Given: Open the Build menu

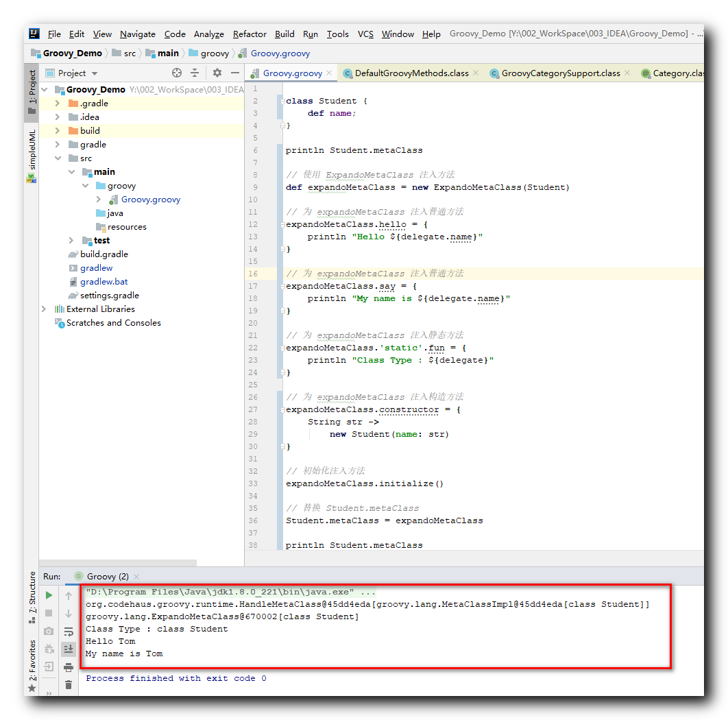Looking at the screenshot, I should pyautogui.click(x=284, y=34).
